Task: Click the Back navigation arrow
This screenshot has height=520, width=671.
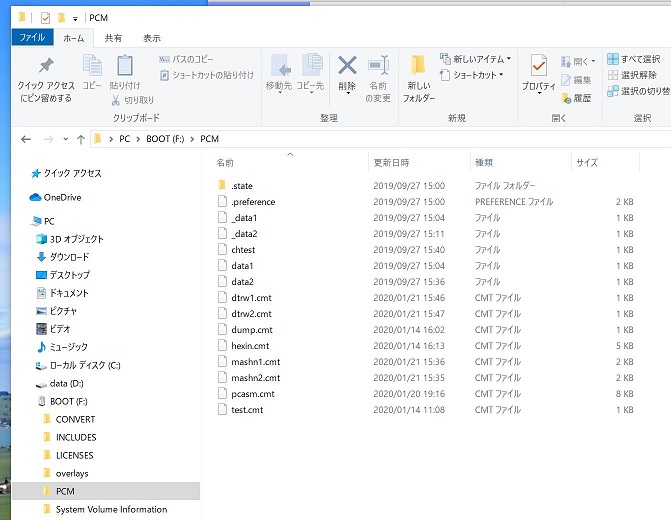Action: 26,139
